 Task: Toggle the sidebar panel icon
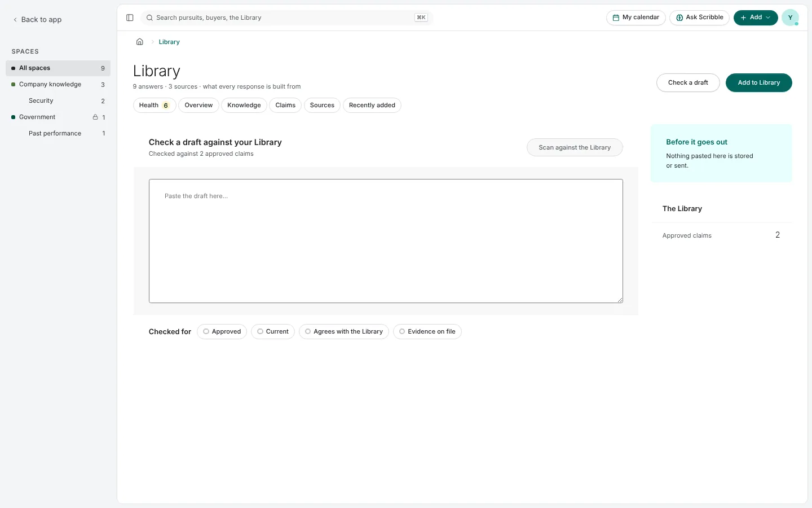tap(130, 17)
